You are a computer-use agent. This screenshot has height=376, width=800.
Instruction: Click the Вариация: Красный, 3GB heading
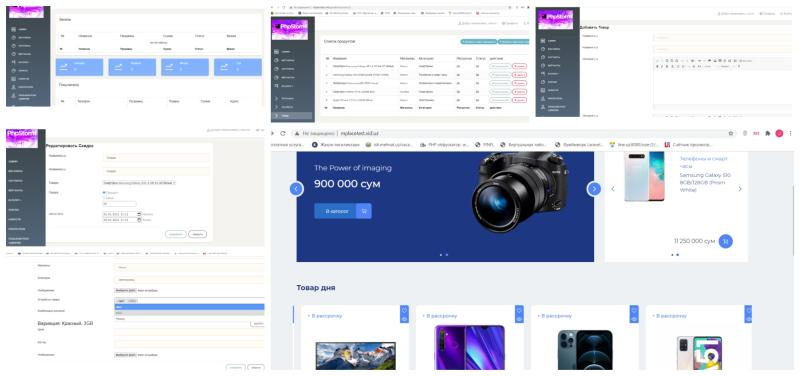point(65,323)
